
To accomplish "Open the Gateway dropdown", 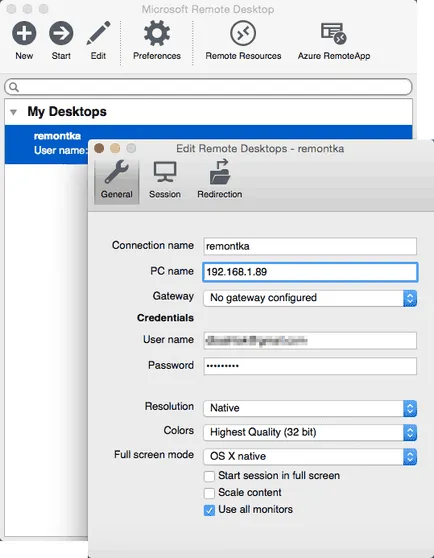I will [x=310, y=298].
